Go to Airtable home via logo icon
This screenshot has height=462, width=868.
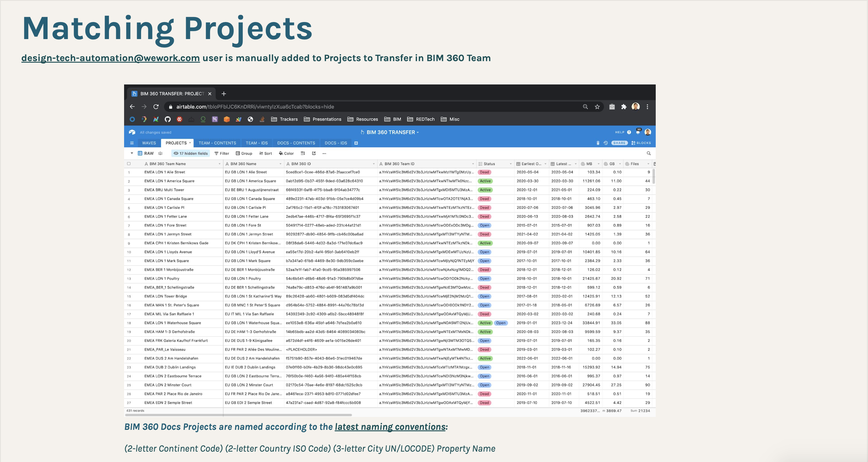[132, 132]
